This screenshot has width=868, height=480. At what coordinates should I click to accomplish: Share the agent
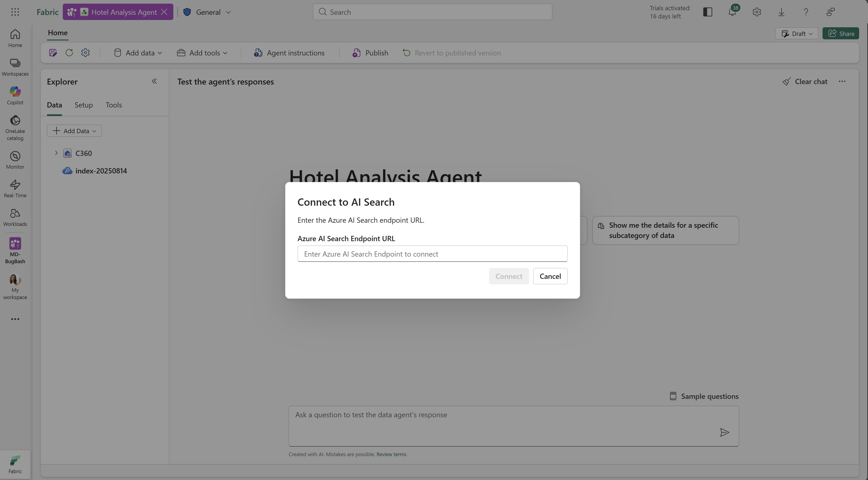pyautogui.click(x=841, y=34)
